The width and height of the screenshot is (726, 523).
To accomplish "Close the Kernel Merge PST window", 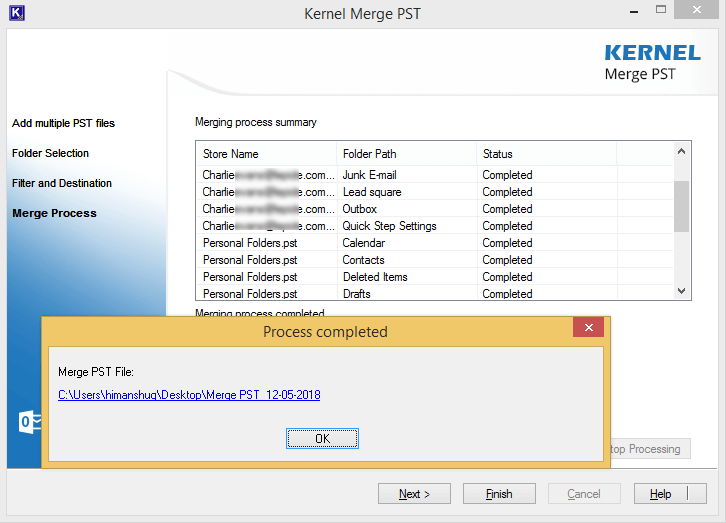I will click(x=696, y=9).
